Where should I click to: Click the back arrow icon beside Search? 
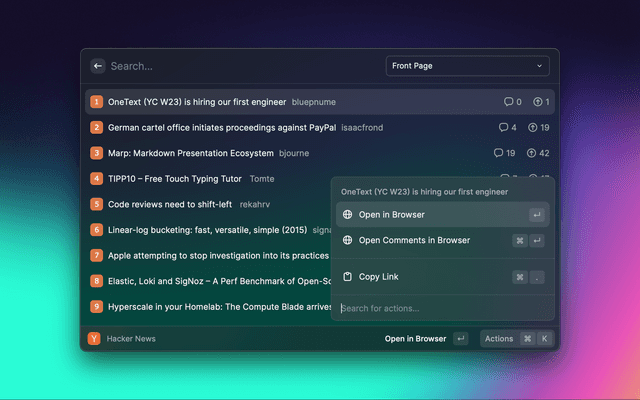98,66
